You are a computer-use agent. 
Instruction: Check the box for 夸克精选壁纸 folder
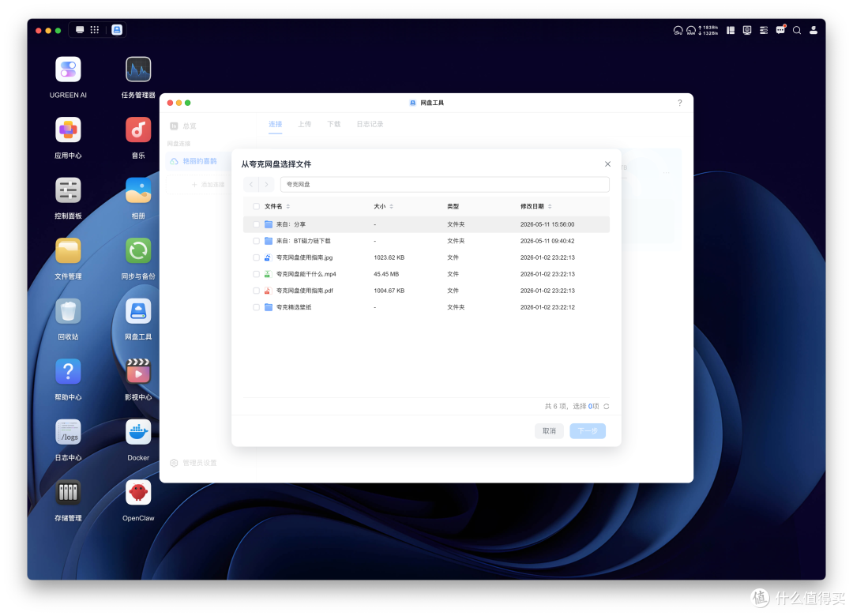[256, 307]
